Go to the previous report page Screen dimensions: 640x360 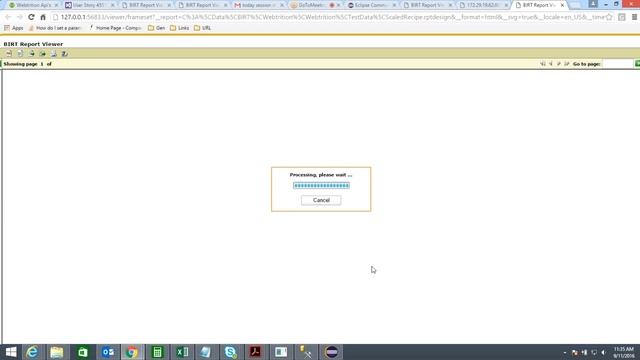click(x=551, y=64)
